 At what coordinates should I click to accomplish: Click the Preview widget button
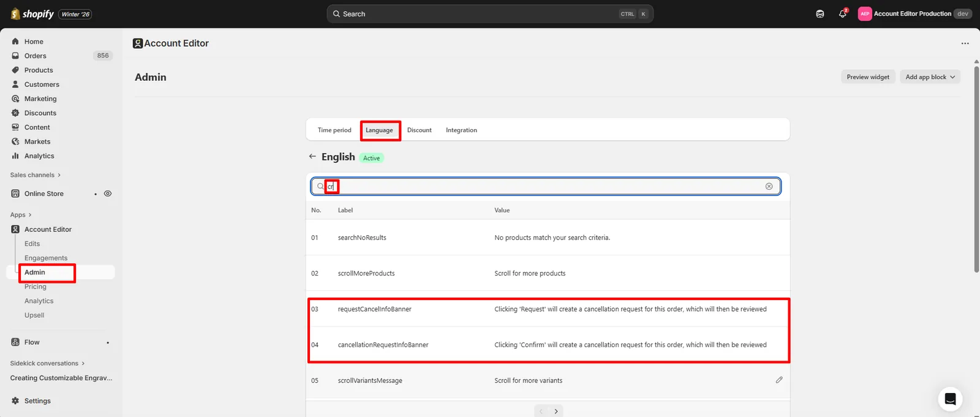[868, 77]
